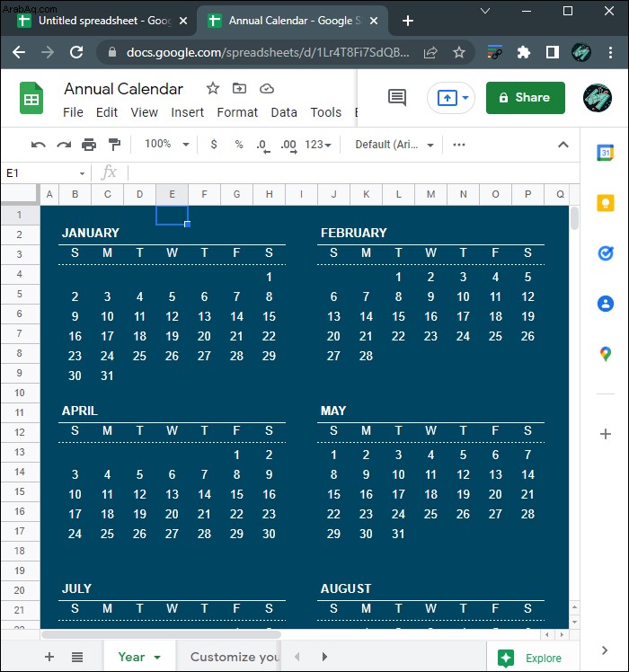
Task: Open zoom 100% dropdown
Action: pos(167,144)
